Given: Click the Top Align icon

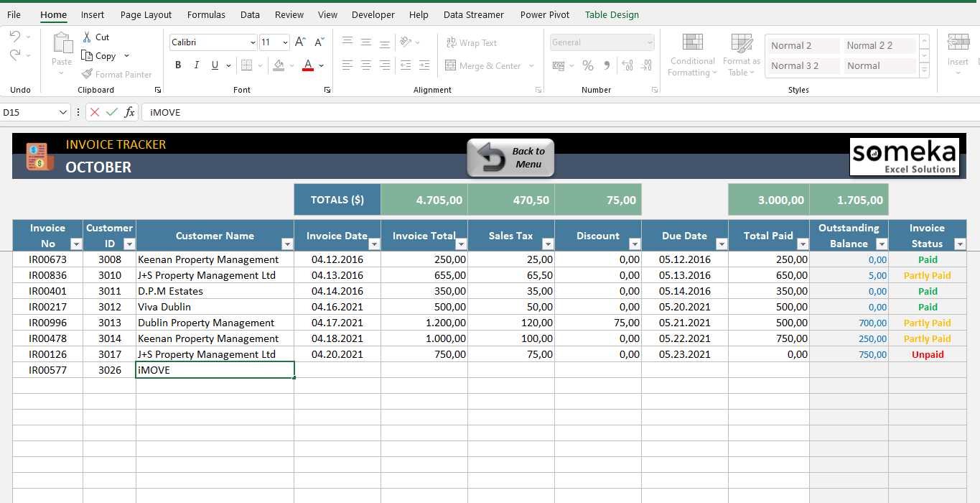Looking at the screenshot, I should [347, 42].
